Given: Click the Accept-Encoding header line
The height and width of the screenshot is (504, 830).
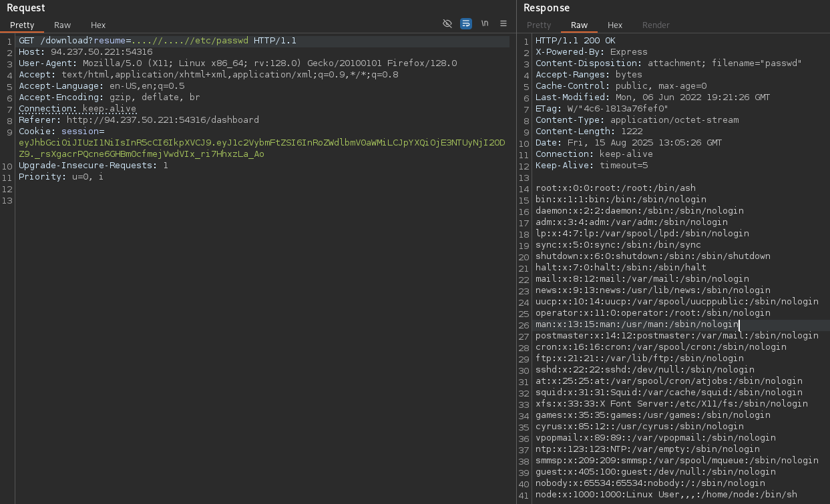Looking at the screenshot, I should tap(110, 97).
